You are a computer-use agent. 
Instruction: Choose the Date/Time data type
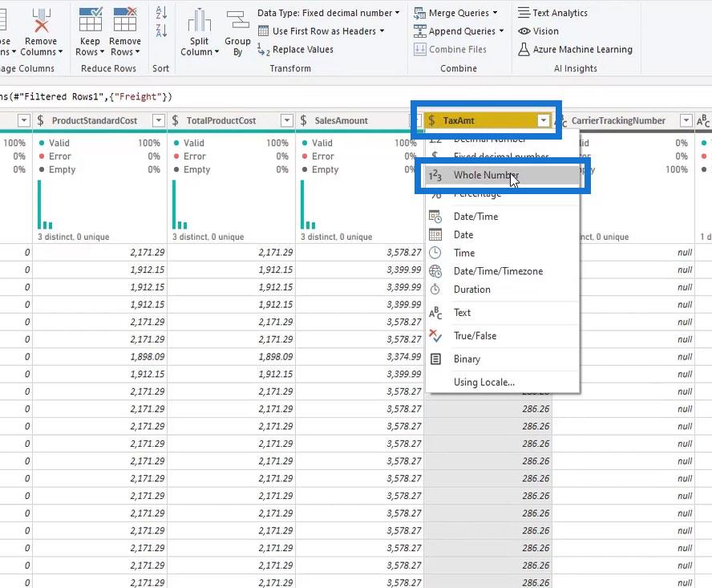(x=503, y=217)
